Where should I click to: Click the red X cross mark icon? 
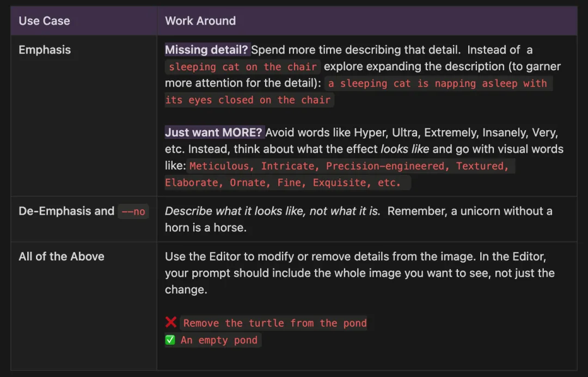(x=170, y=322)
